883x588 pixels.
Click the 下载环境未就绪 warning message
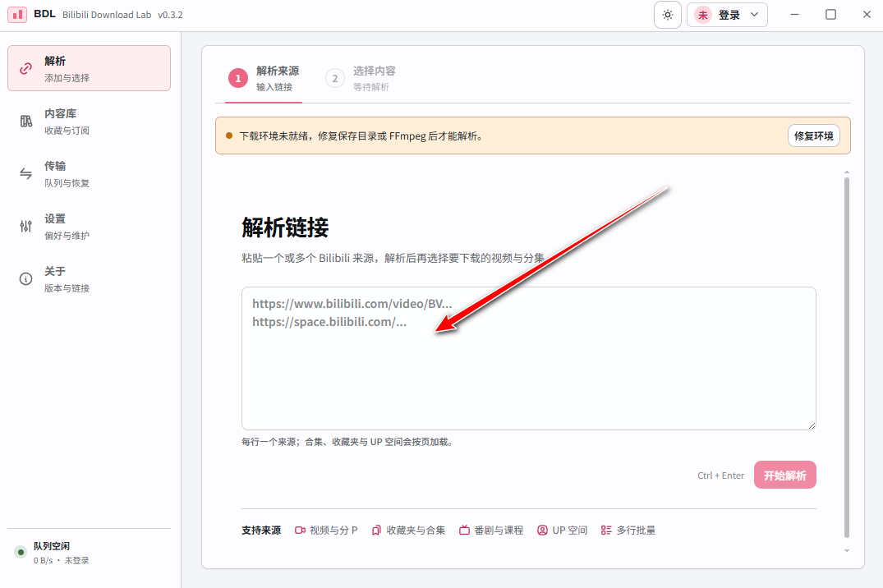click(361, 136)
